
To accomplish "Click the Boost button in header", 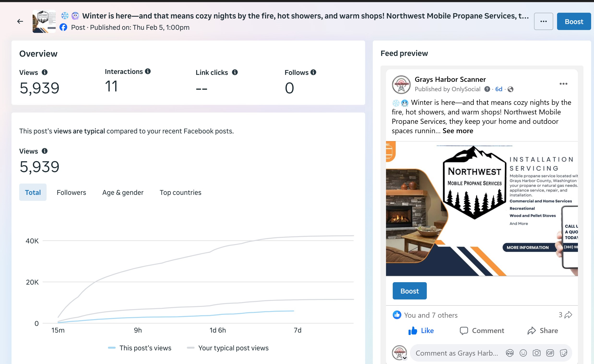I will (574, 21).
